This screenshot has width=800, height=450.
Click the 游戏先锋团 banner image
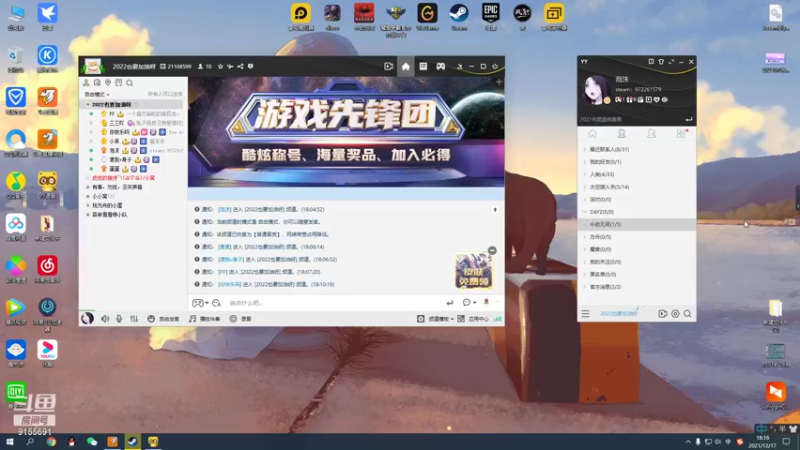[x=346, y=133]
